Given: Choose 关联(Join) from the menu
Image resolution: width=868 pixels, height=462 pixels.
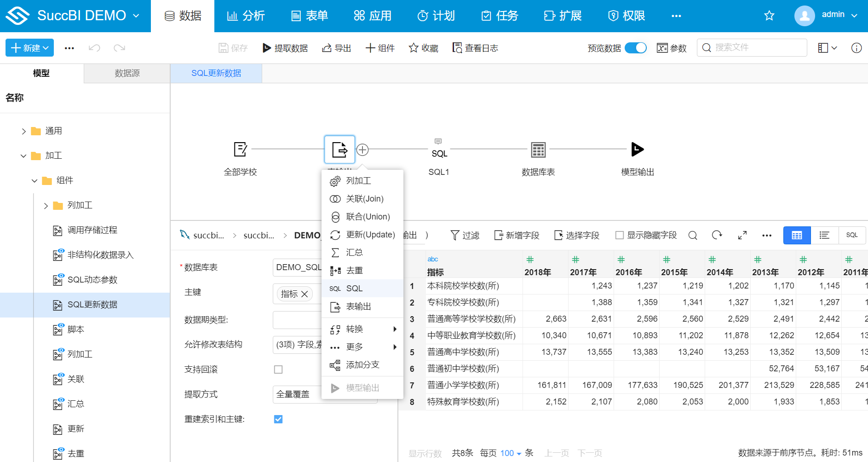Looking at the screenshot, I should (x=364, y=199).
